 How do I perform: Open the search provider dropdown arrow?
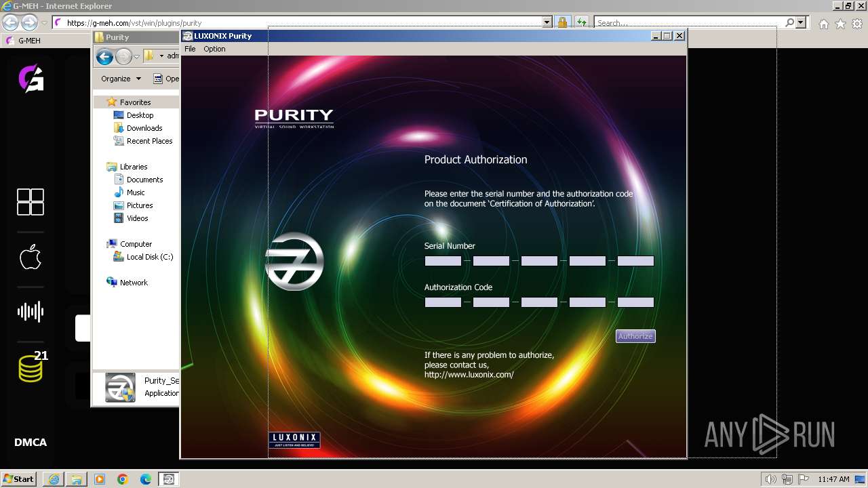point(802,22)
